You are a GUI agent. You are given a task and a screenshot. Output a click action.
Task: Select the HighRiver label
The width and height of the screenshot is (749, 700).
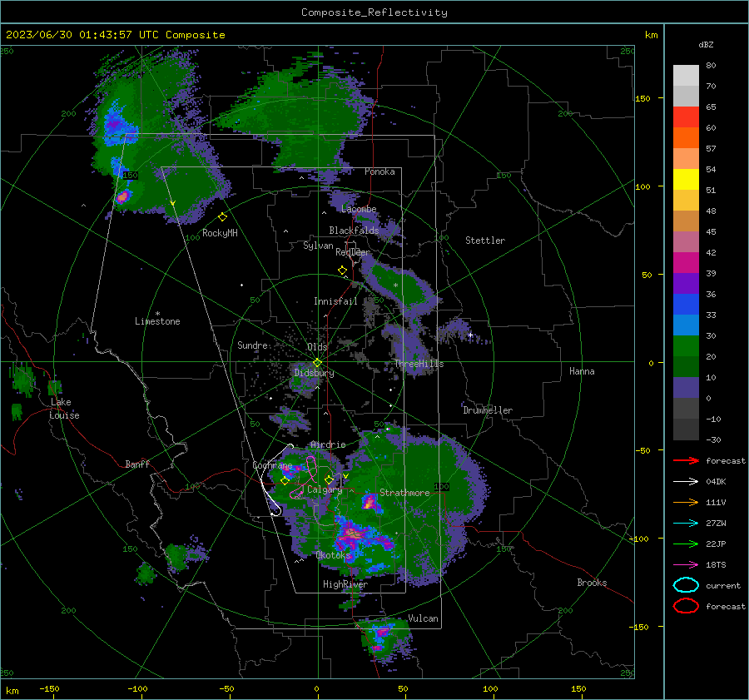pos(345,584)
